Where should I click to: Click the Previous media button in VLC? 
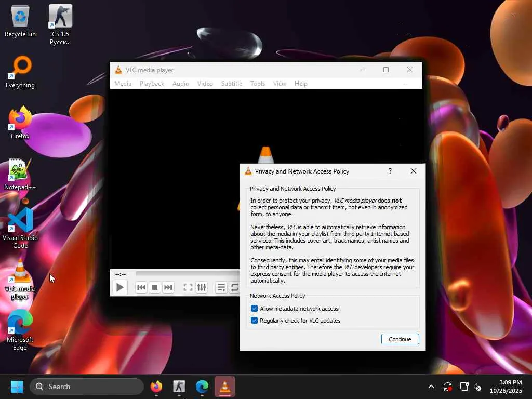(141, 287)
